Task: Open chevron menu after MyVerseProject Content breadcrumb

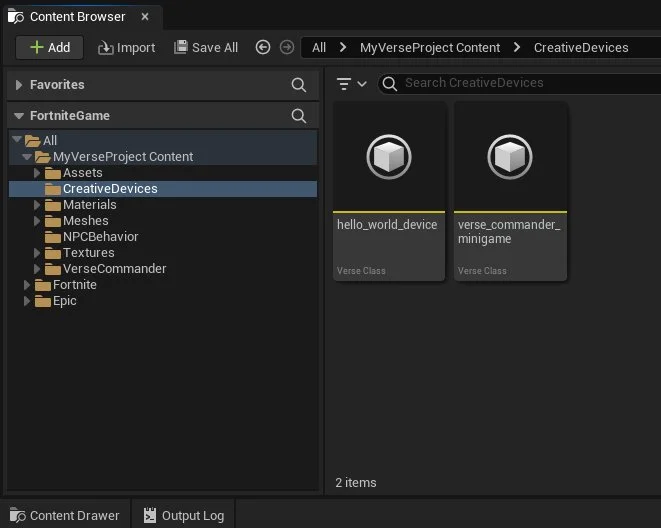Action: click(x=517, y=47)
